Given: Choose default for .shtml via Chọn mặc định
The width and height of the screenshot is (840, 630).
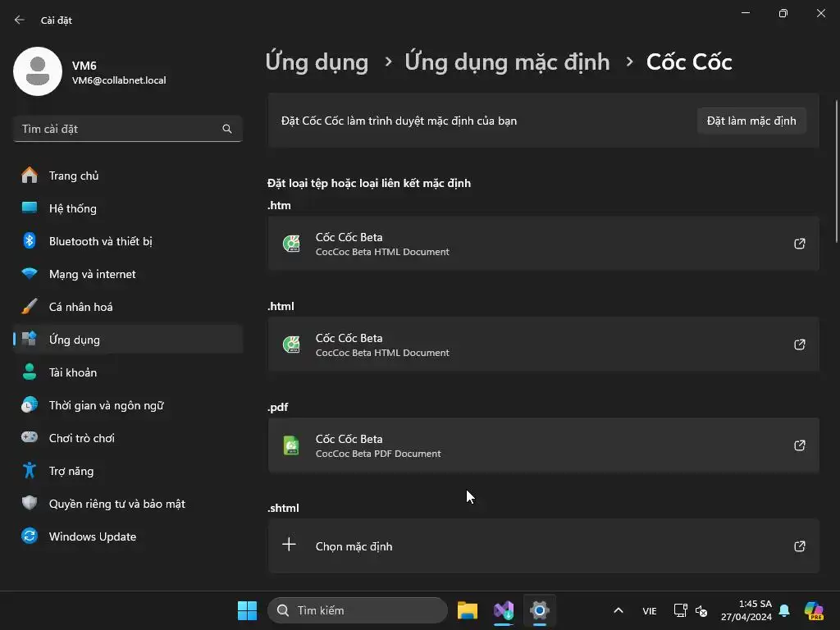Looking at the screenshot, I should coord(354,546).
